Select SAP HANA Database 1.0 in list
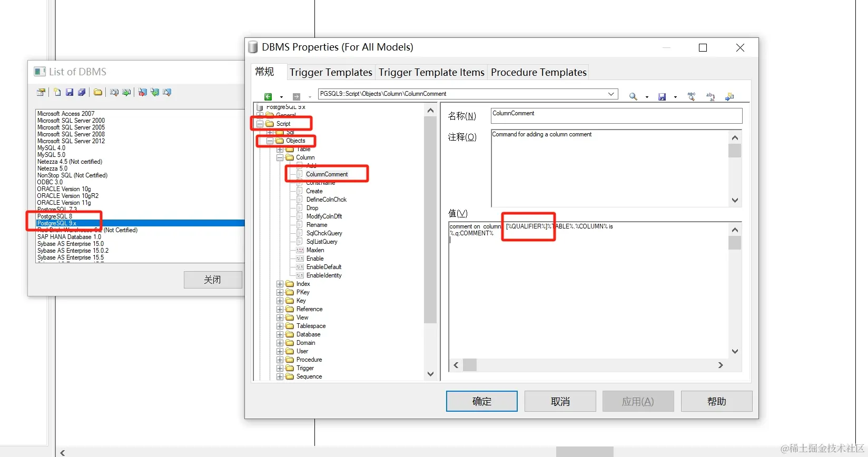This screenshot has height=457, width=868. (69, 237)
